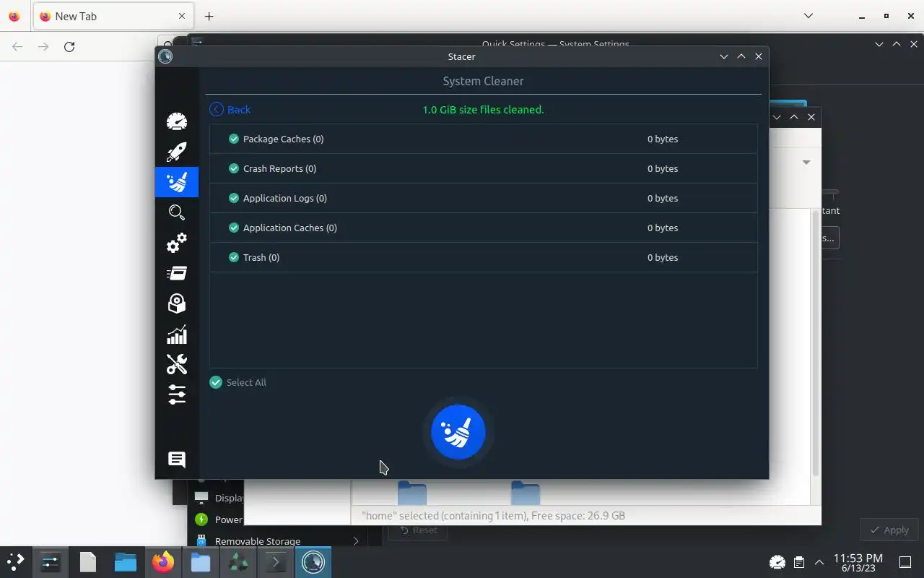
Task: Click the Apply button in System Settings
Action: (x=889, y=530)
